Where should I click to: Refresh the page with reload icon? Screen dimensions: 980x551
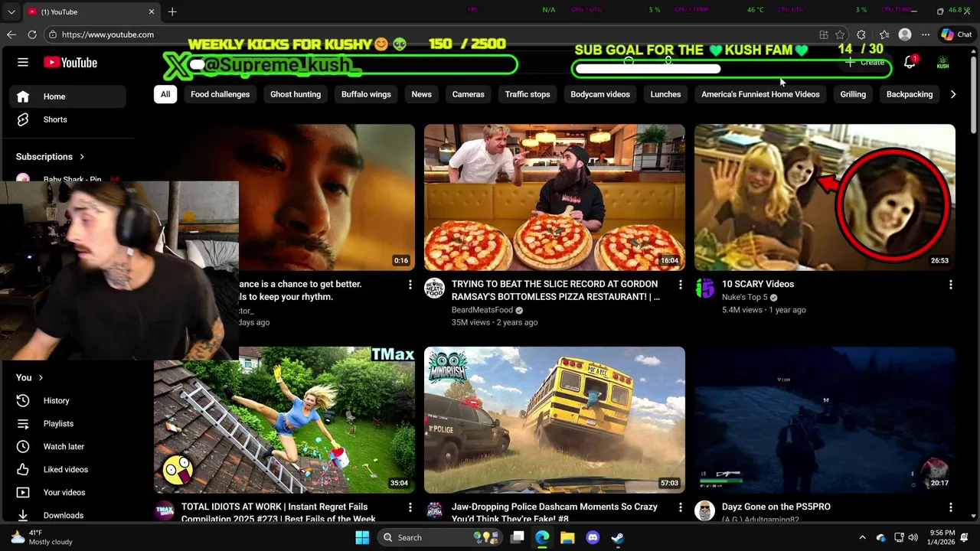click(32, 34)
